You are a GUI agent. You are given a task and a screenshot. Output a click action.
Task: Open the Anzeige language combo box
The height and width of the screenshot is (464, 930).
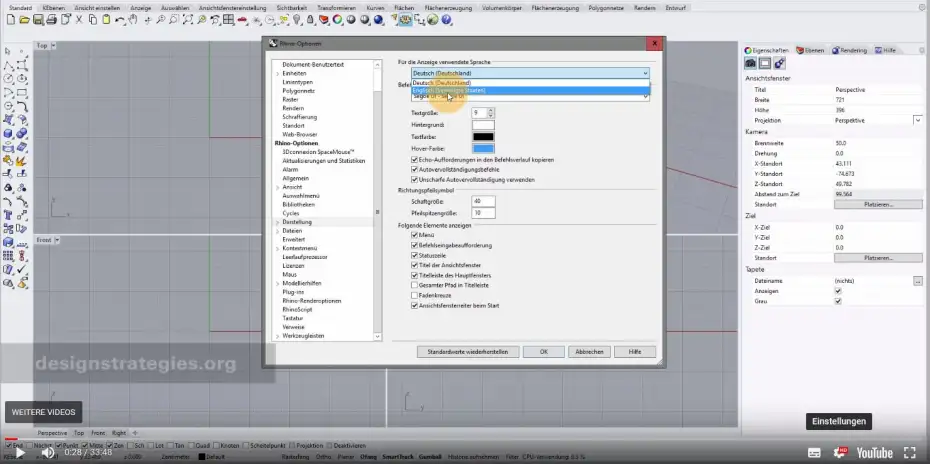pos(530,73)
